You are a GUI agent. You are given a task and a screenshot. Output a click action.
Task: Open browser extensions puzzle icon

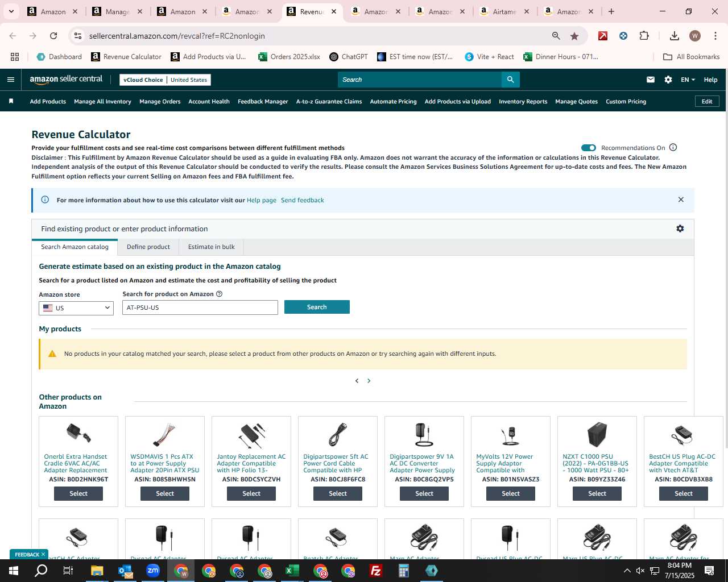[644, 36]
